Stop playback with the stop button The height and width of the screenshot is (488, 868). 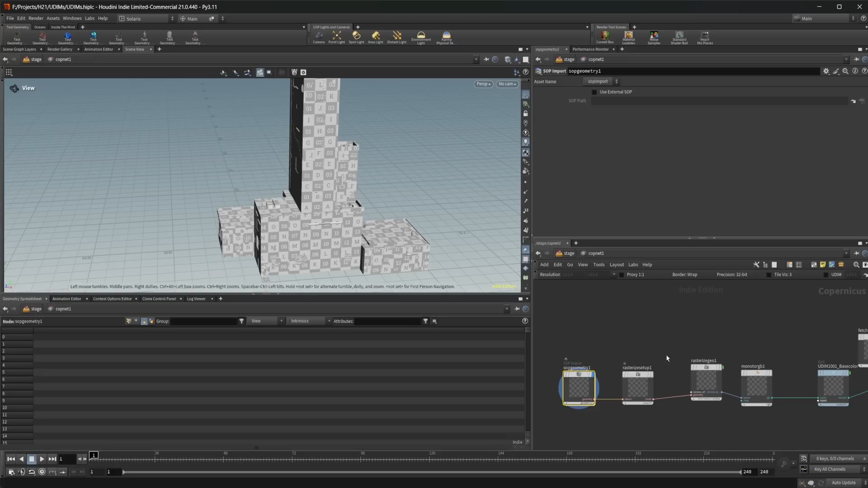(x=32, y=459)
